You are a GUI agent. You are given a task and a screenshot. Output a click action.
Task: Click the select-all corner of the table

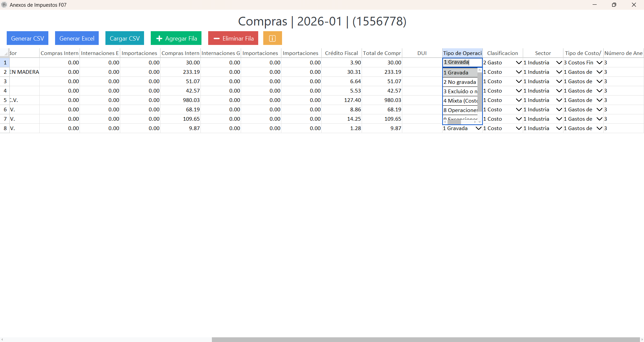coord(5,53)
